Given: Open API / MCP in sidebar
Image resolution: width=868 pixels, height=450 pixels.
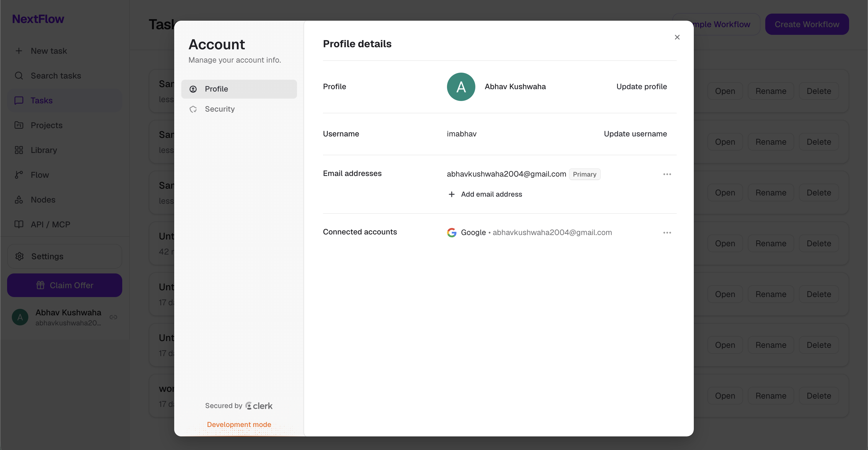Looking at the screenshot, I should (x=65, y=224).
